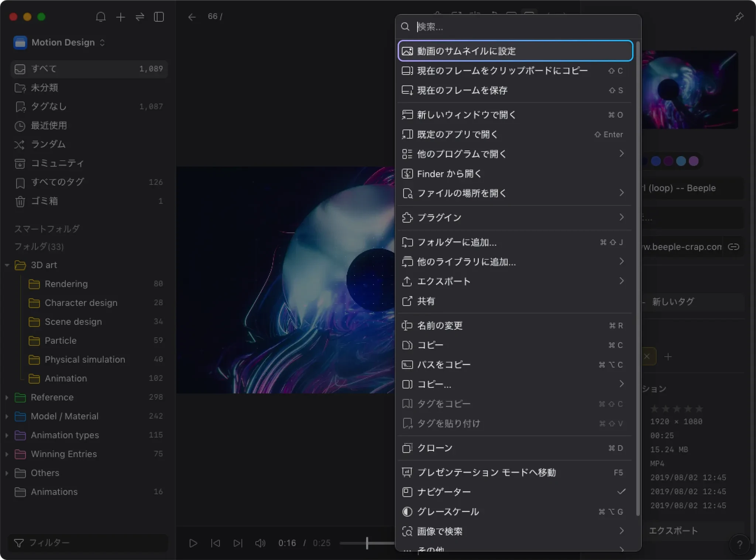Expand the Winning Entries folder
The image size is (756, 560).
7,454
